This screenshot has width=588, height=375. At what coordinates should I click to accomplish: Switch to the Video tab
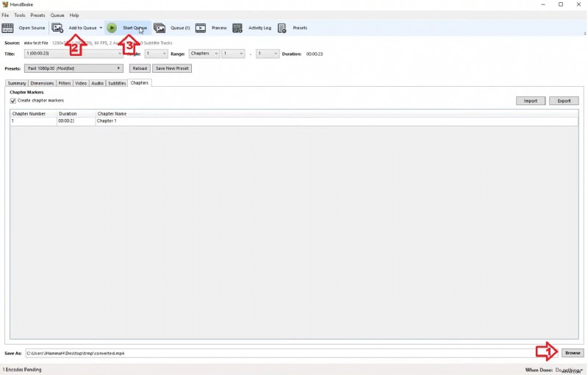click(81, 83)
